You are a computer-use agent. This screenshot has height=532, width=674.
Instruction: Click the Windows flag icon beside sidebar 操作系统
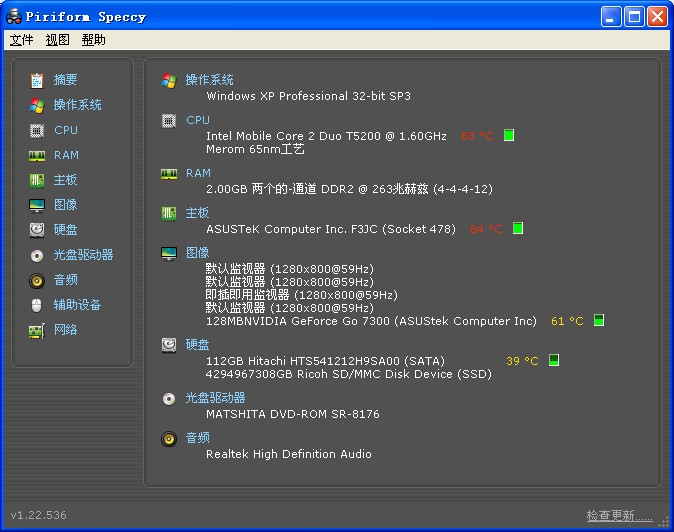coord(37,105)
